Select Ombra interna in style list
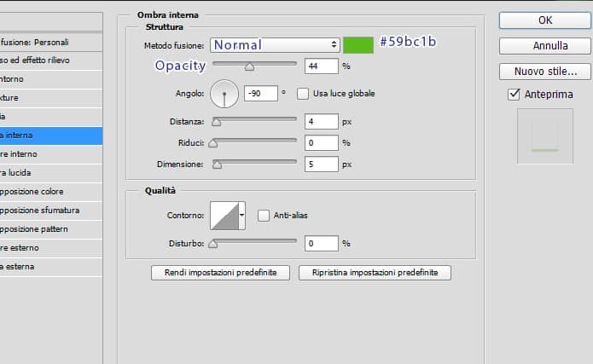Viewport: 593px width, 364px height. (x=49, y=136)
